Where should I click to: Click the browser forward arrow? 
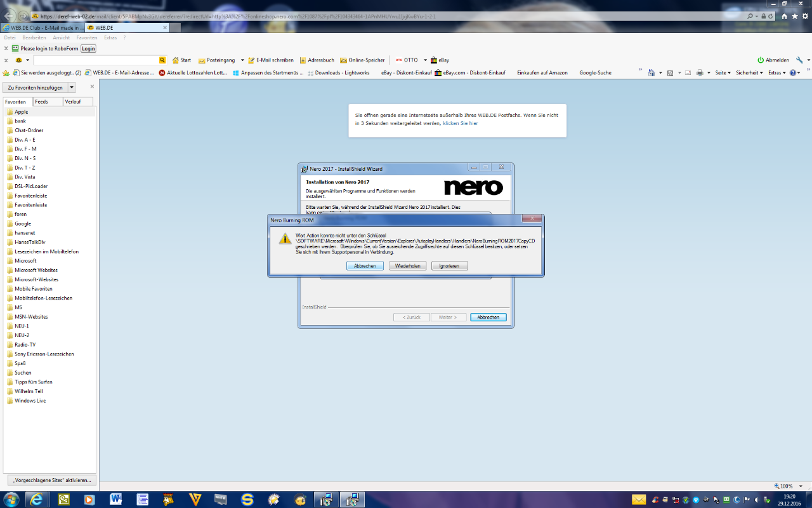(23, 16)
